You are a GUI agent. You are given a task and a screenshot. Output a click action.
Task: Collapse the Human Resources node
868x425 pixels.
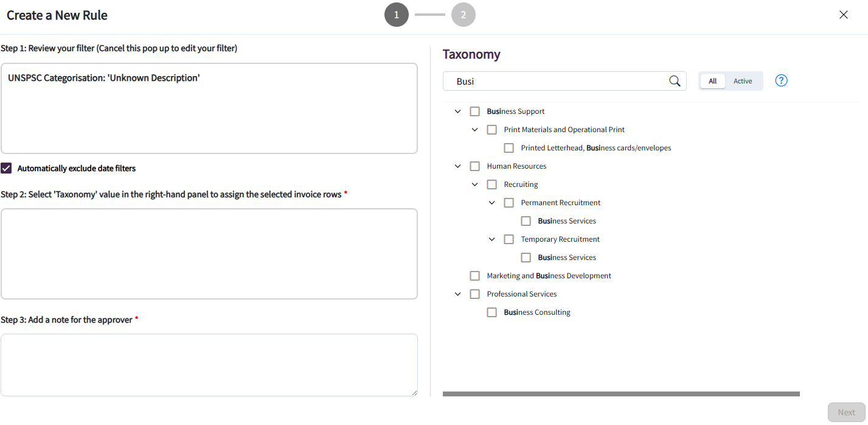point(458,166)
